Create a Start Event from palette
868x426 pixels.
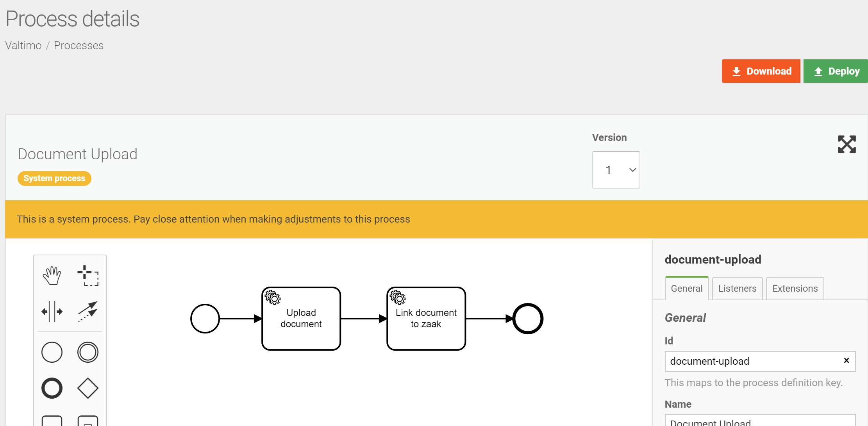pos(52,352)
